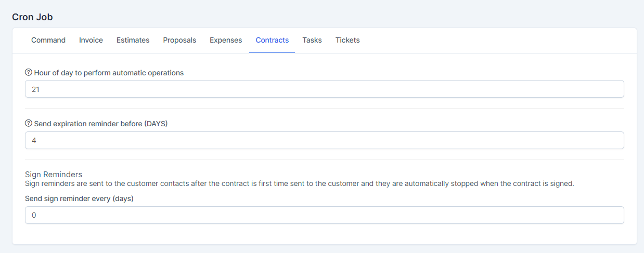Click the expiration reminder days input field
Image resolution: width=644 pixels, height=253 pixels.
point(324,140)
